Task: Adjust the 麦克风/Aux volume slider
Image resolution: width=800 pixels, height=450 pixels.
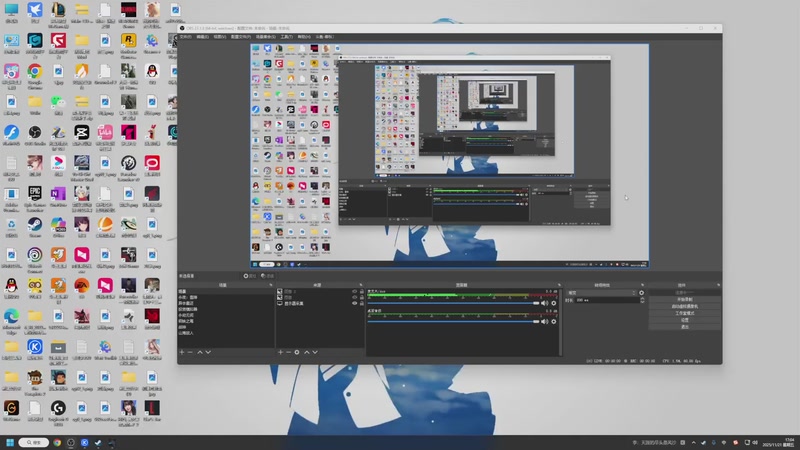Action: coord(453,303)
